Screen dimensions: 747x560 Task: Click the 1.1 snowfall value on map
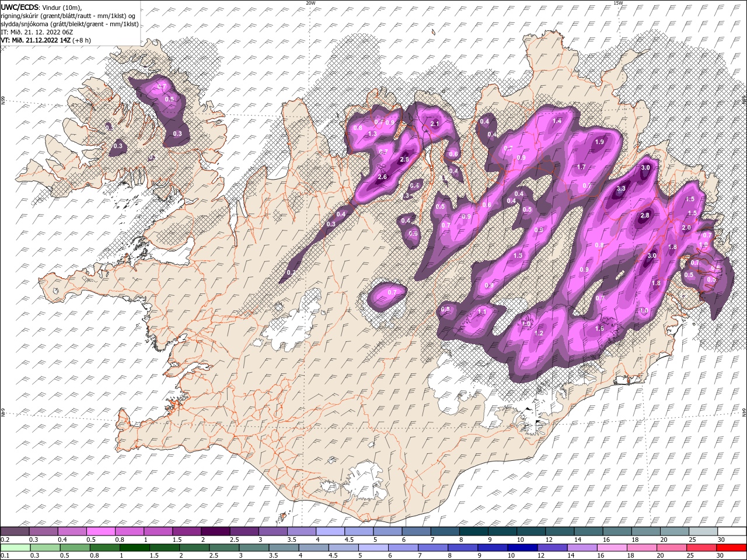pos(482,312)
